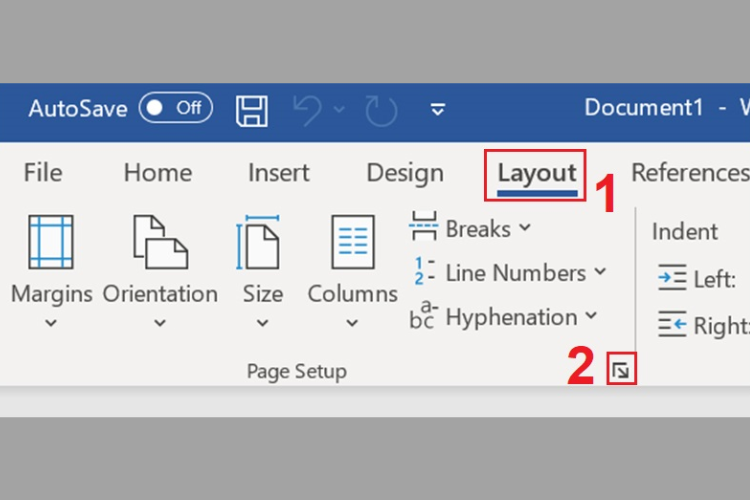The width and height of the screenshot is (750, 500).
Task: Open the Hyphenation dropdown
Action: tap(591, 315)
